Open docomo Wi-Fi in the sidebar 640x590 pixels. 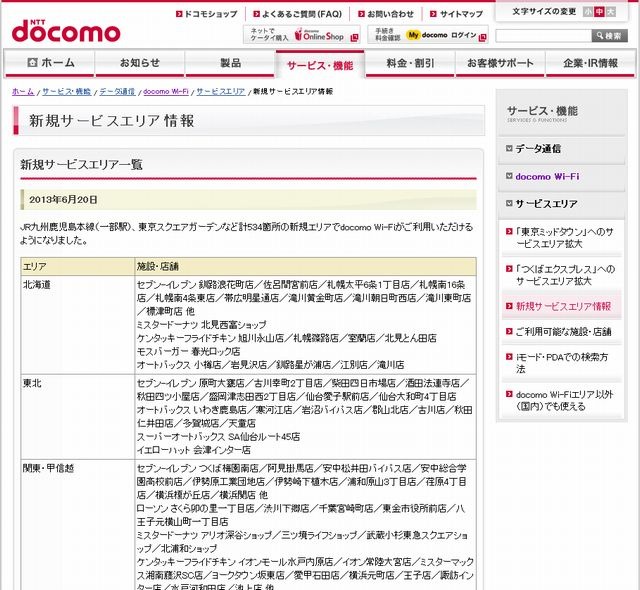tap(547, 177)
